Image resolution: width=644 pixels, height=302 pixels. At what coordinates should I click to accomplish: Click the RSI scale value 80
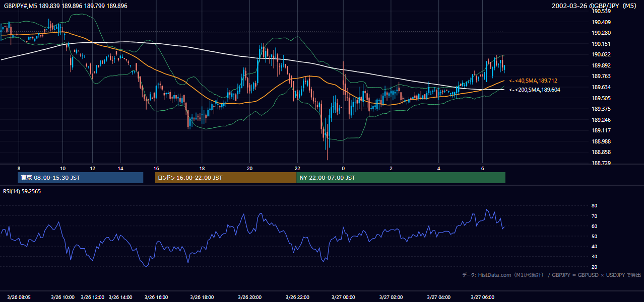pos(594,206)
